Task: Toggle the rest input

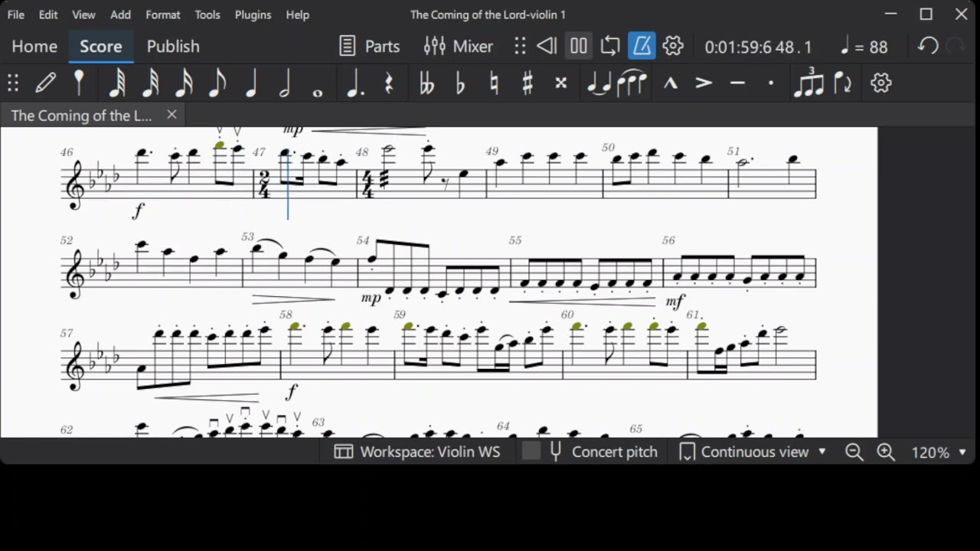Action: [389, 83]
